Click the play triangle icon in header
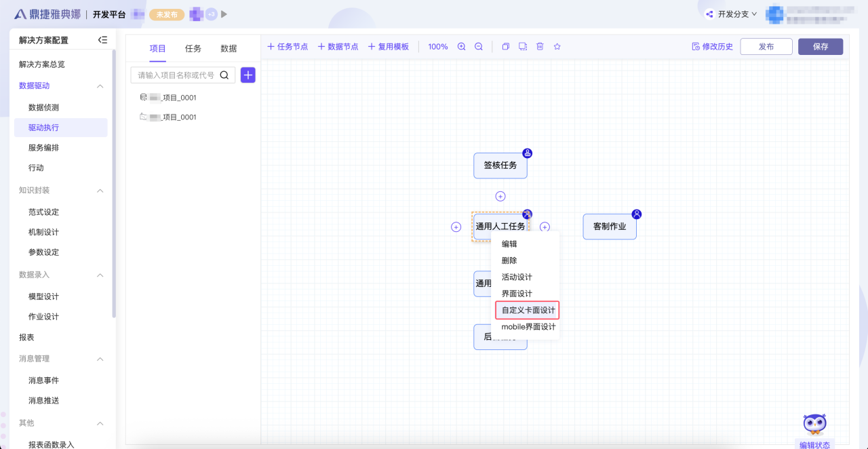The image size is (868, 449). (224, 14)
